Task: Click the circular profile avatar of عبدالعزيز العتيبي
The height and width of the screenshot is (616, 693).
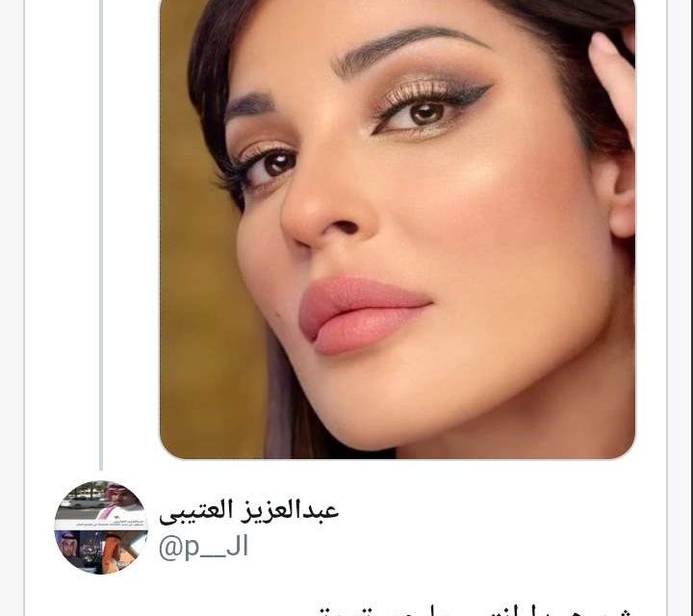Action: pyautogui.click(x=101, y=527)
